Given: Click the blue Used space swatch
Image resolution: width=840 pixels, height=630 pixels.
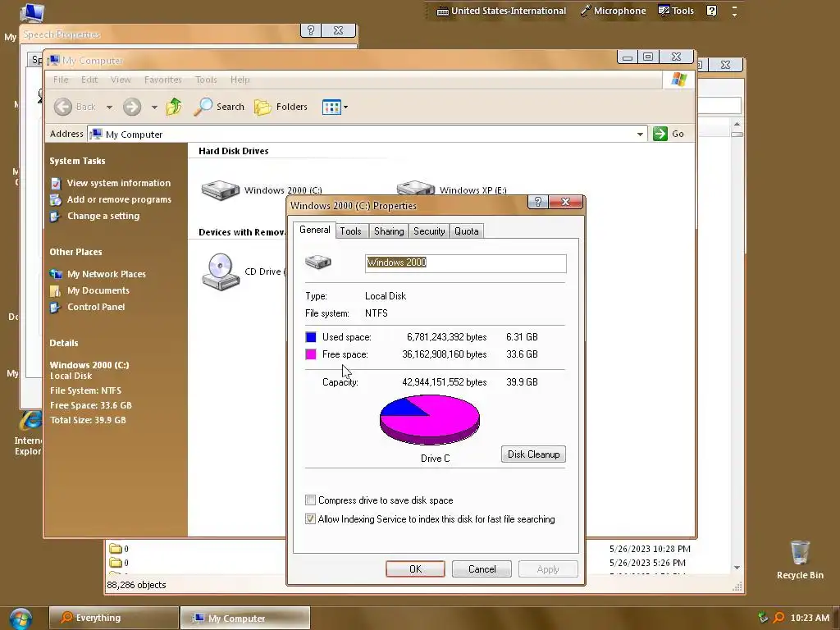Looking at the screenshot, I should coord(311,337).
